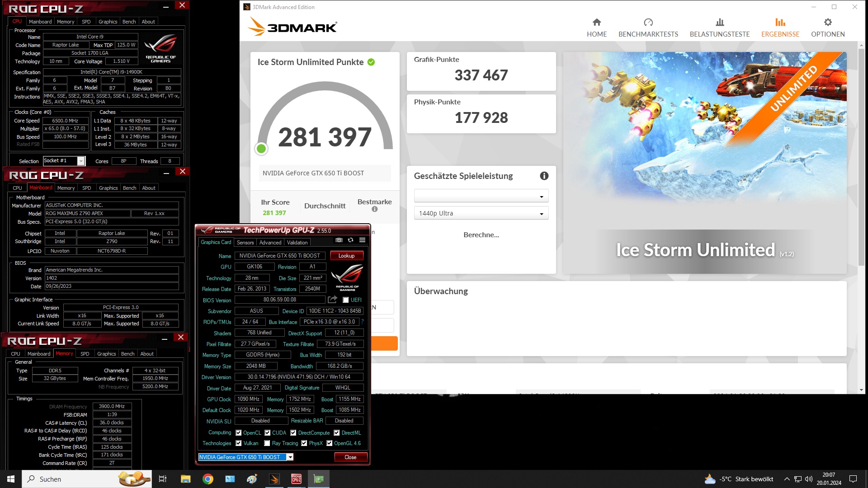The height and width of the screenshot is (488, 868).
Task: Open OPTIONEN gear in 3DMark
Action: pyautogui.click(x=828, y=28)
